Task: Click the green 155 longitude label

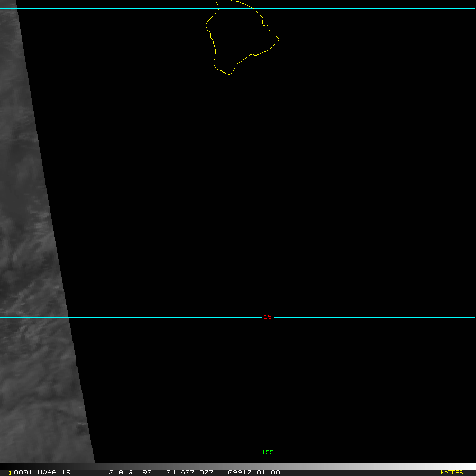Action: [268, 452]
